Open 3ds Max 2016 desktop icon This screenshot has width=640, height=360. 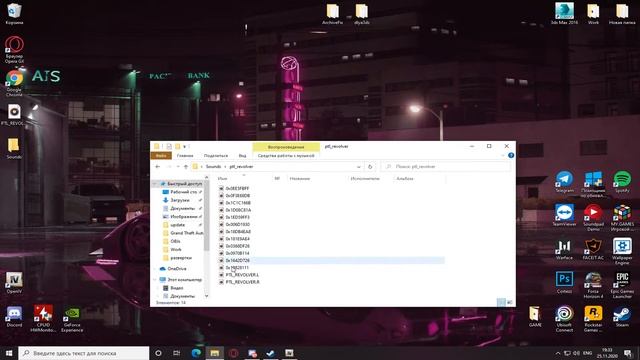[x=564, y=13]
